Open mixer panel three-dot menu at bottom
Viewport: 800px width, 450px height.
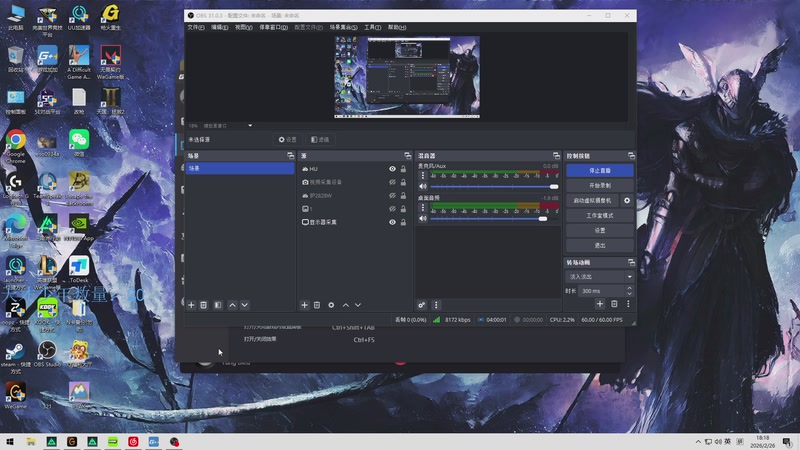point(436,305)
